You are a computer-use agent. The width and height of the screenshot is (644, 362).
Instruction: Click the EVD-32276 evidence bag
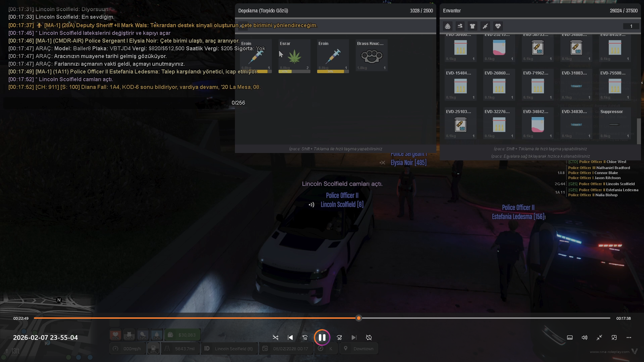[499, 124]
